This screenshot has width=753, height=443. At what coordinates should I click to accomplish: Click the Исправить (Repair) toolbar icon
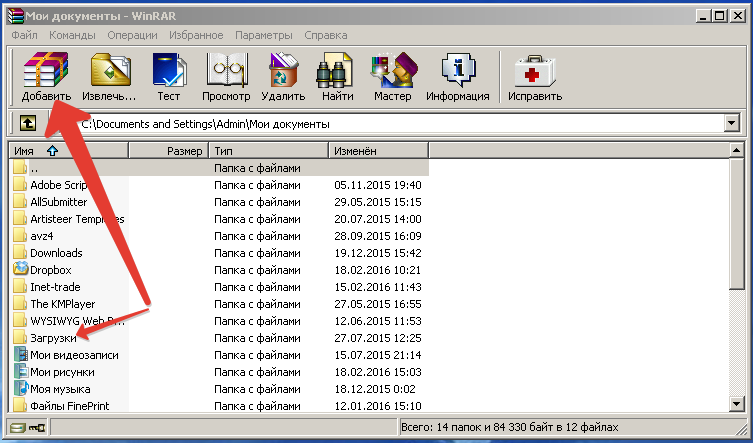point(533,74)
